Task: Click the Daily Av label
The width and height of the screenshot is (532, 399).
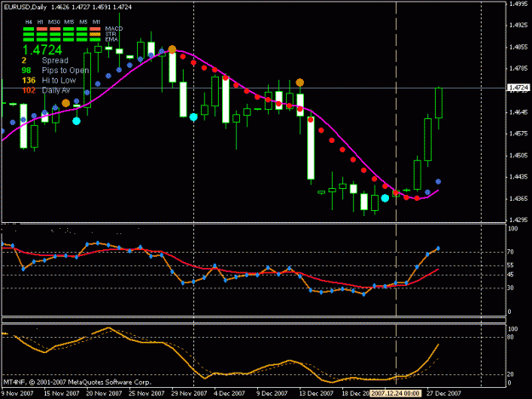Action: 56,90
